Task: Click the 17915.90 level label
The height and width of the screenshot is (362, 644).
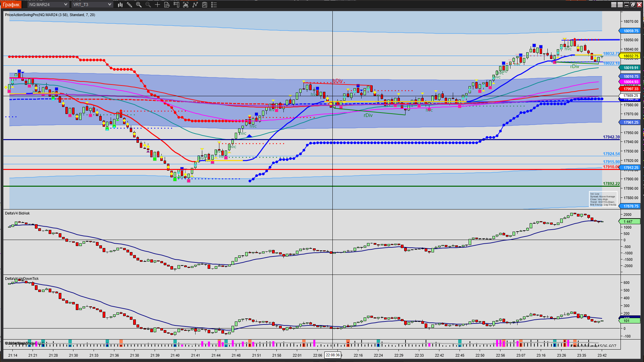Action: point(611,162)
